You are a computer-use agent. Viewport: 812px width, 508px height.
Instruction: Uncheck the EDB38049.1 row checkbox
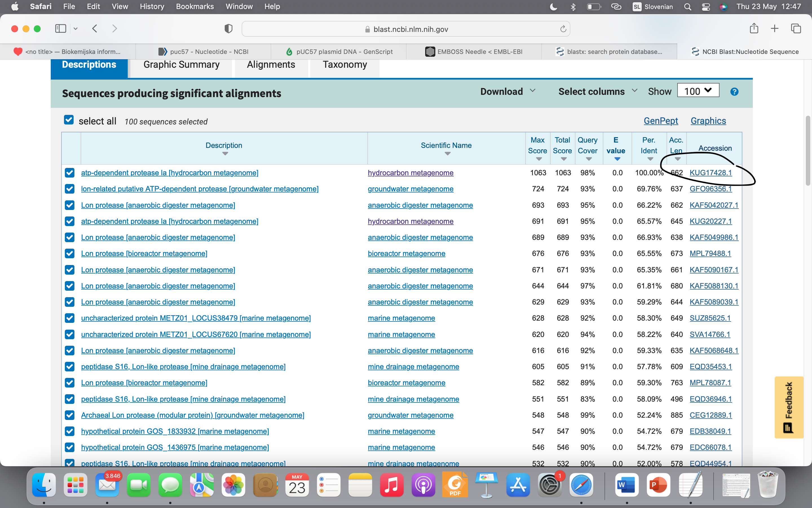tap(70, 431)
